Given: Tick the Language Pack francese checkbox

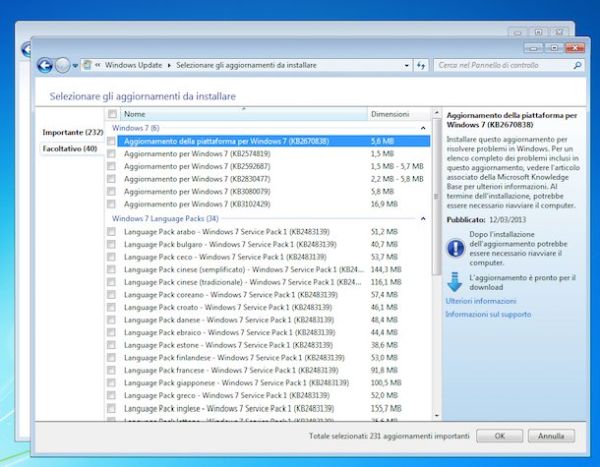Looking at the screenshot, I should point(111,369).
